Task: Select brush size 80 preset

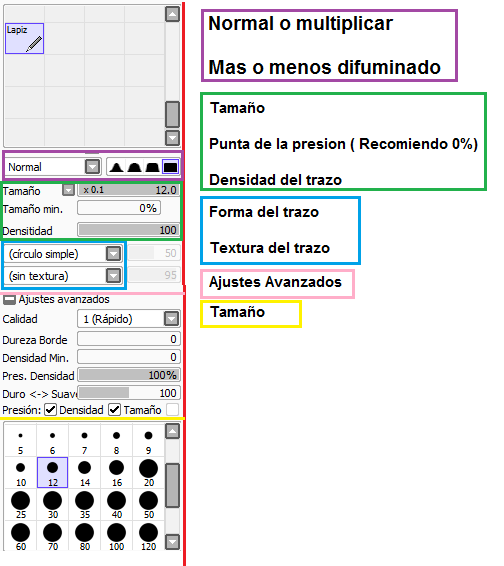Action: pos(84,536)
